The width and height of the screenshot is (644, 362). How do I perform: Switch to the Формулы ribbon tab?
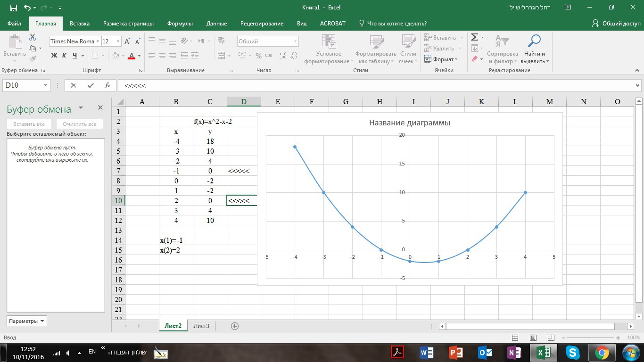180,24
